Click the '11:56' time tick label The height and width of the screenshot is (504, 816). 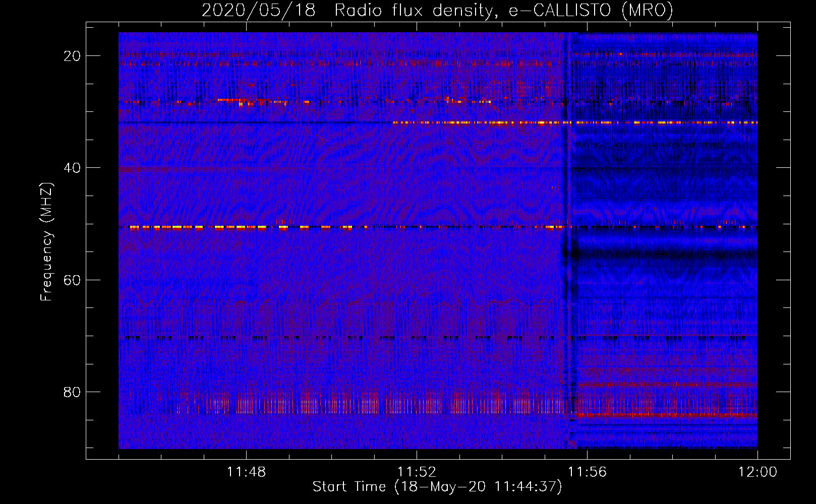[587, 472]
